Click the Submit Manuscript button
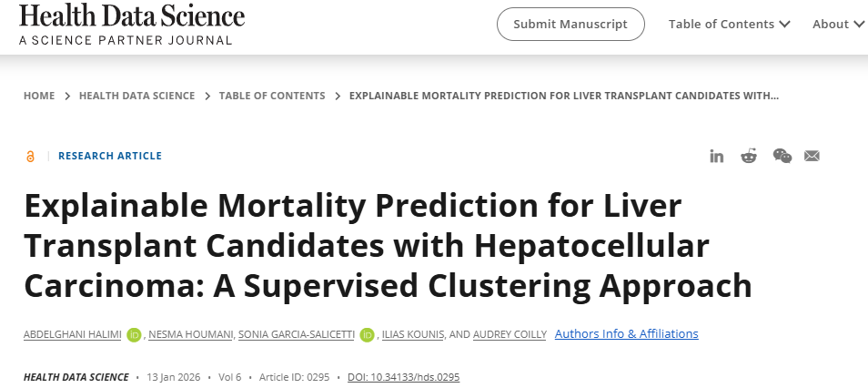 (570, 25)
